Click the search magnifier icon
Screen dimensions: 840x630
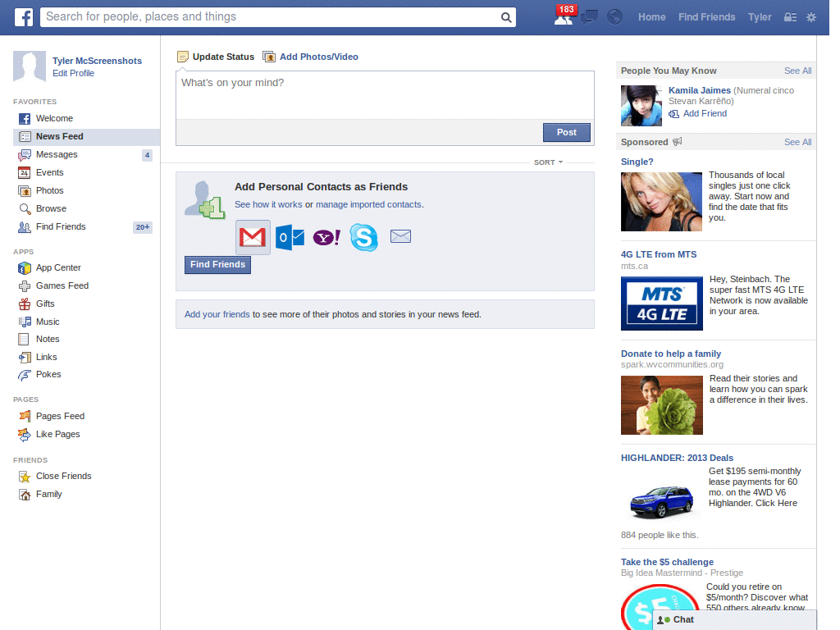[505, 17]
